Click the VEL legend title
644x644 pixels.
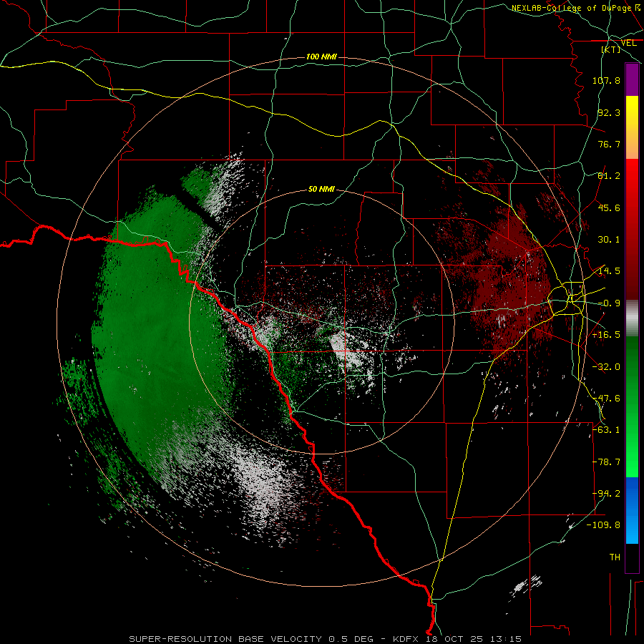628,43
